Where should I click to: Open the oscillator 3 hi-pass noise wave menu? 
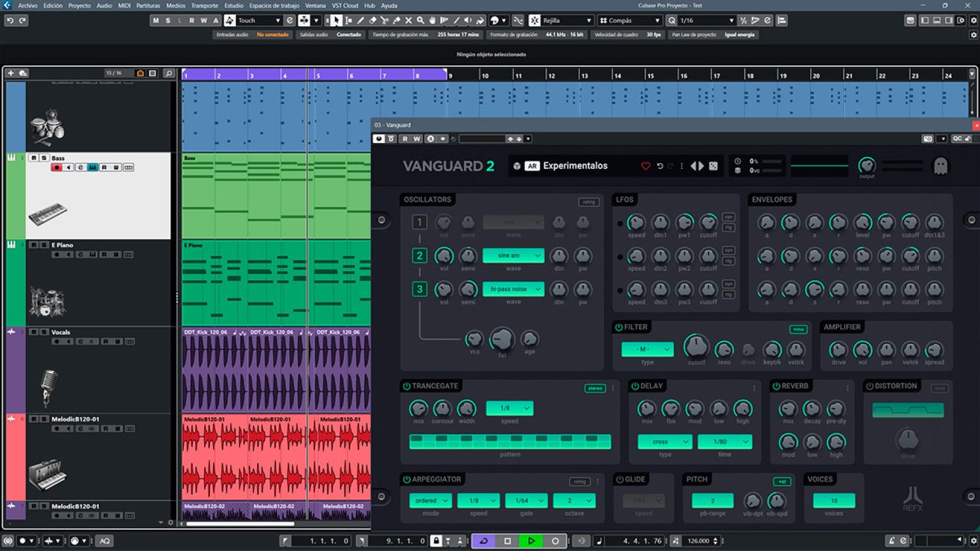[x=512, y=289]
